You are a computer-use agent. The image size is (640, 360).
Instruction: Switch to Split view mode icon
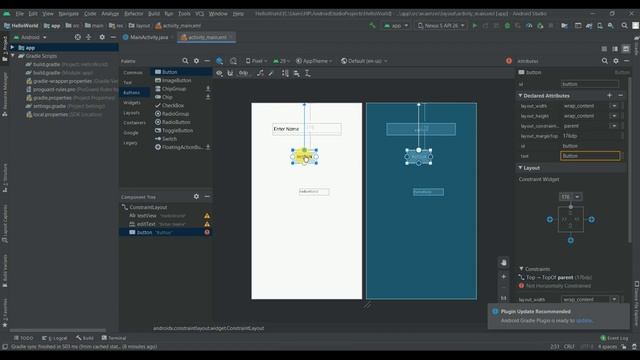(x=615, y=49)
